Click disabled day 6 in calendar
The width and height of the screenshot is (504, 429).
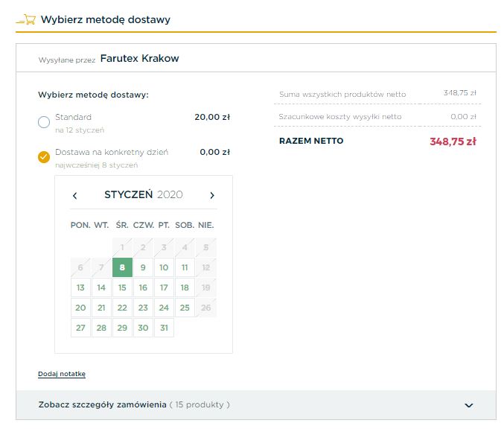[x=80, y=267]
